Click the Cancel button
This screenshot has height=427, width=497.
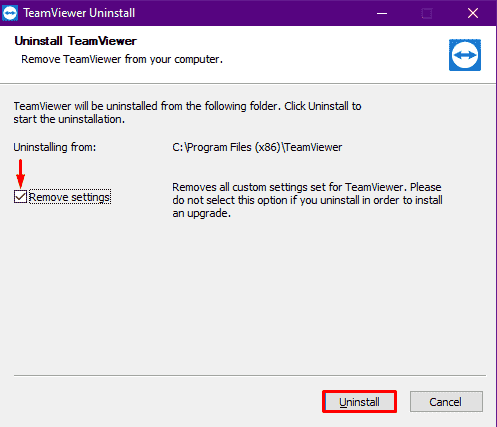coord(446,402)
